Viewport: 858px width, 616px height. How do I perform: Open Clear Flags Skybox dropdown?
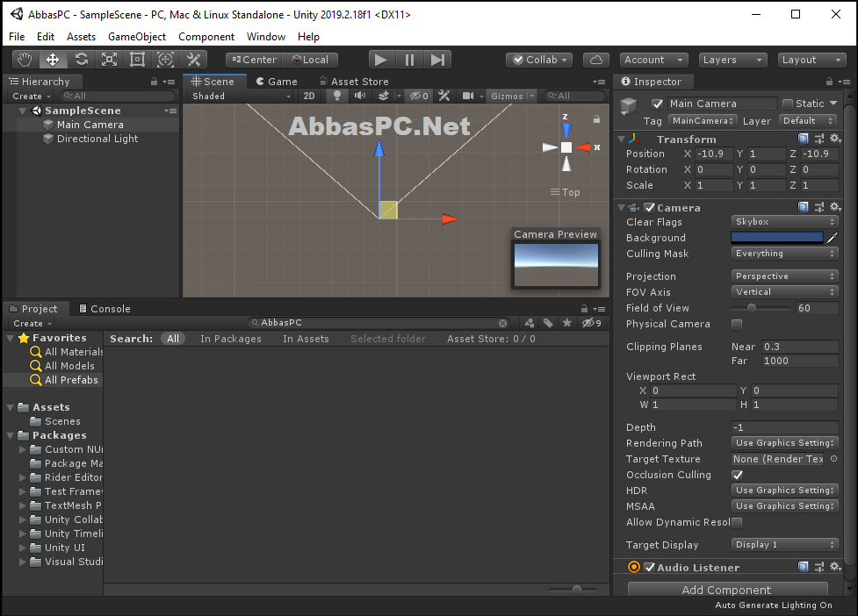(x=785, y=221)
